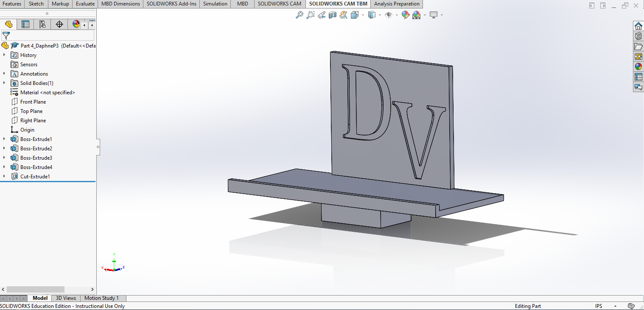Open the File Explorer task pane tab
The width and height of the screenshot is (644, 310).
[x=638, y=47]
